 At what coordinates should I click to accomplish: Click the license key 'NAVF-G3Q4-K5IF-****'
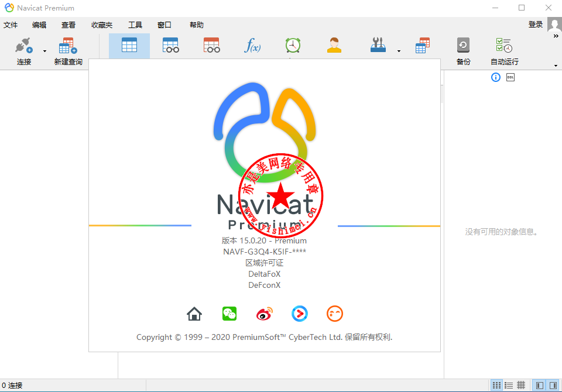265,252
